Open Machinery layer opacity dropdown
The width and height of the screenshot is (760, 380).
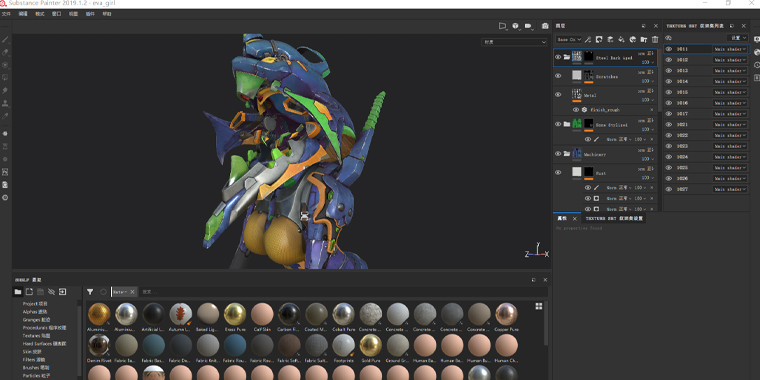click(x=647, y=159)
